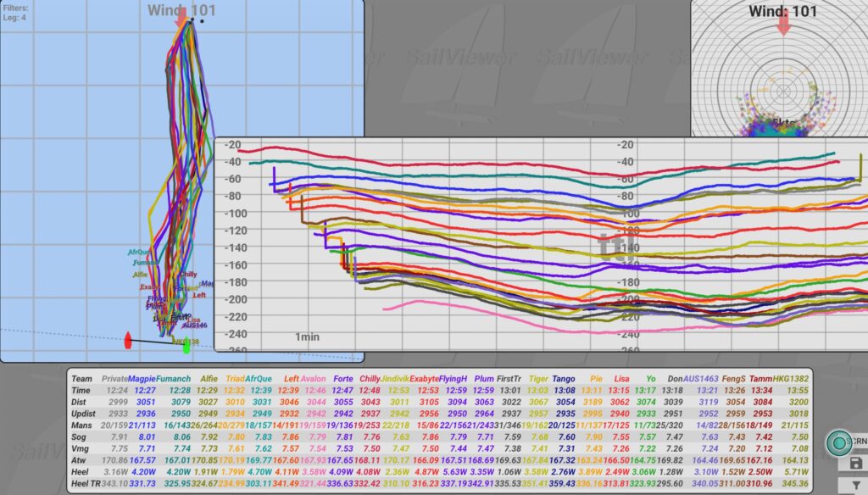Click HKG1382's time value 13:55
This screenshot has height=495, width=868.
pos(798,391)
